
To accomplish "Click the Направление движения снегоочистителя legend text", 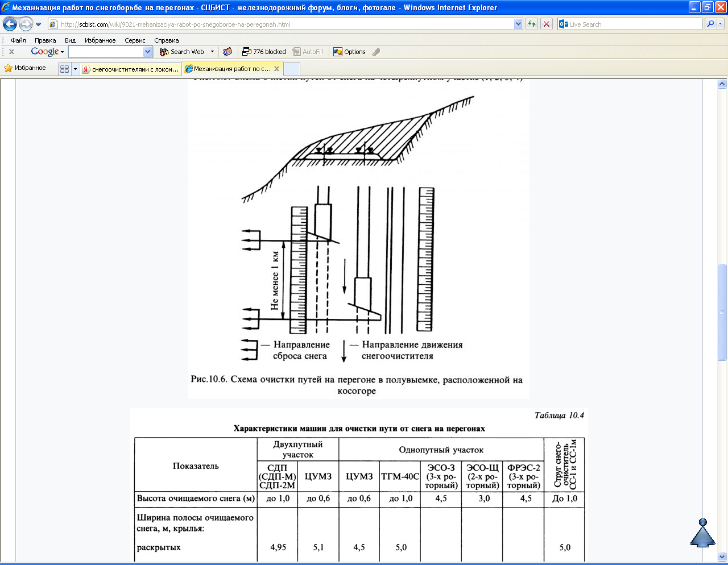I will pos(412,350).
